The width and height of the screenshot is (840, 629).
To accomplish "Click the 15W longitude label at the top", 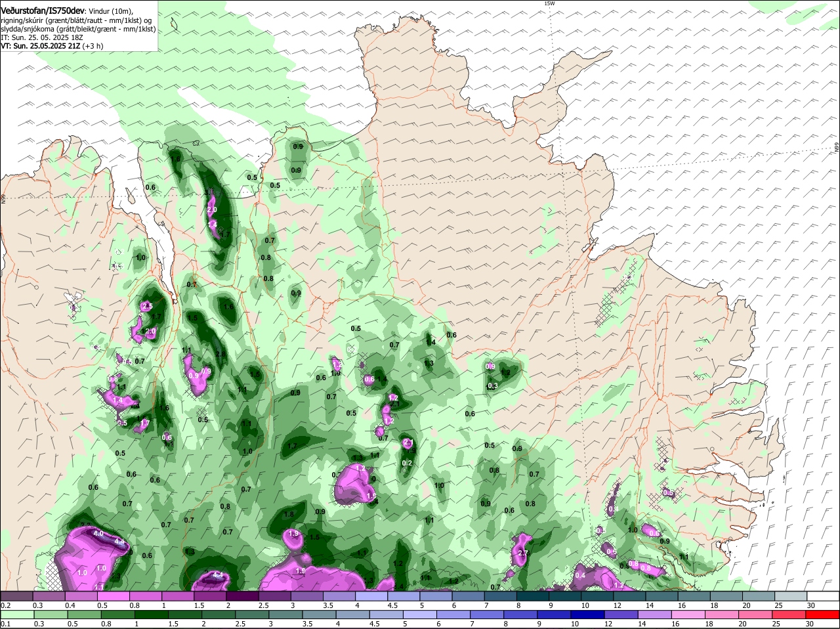I will tap(550, 3).
